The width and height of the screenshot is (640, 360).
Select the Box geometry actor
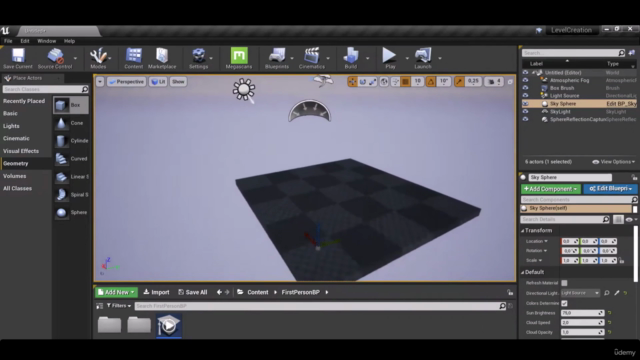(x=71, y=105)
